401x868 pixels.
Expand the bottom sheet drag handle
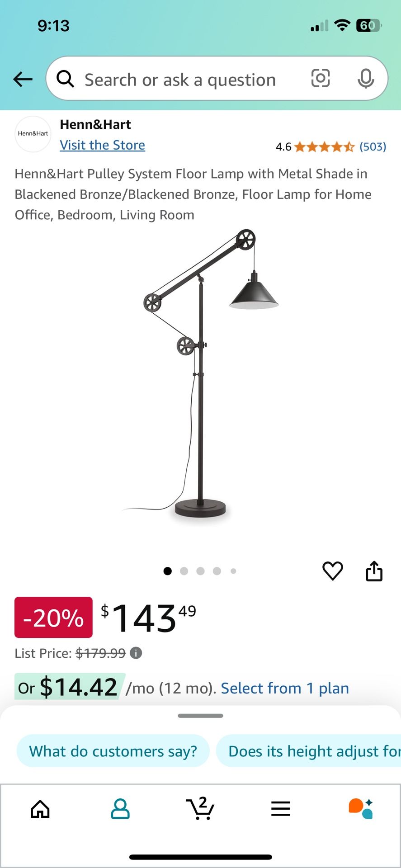pos(200,716)
